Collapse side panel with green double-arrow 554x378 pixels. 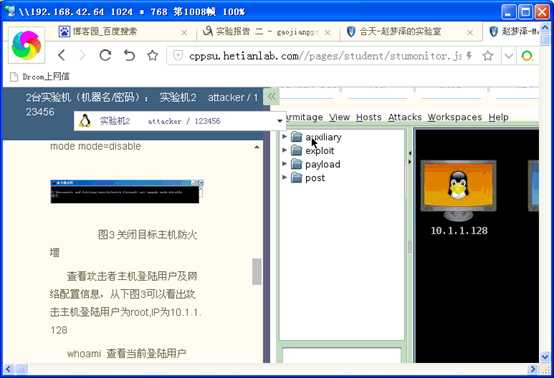271,96
